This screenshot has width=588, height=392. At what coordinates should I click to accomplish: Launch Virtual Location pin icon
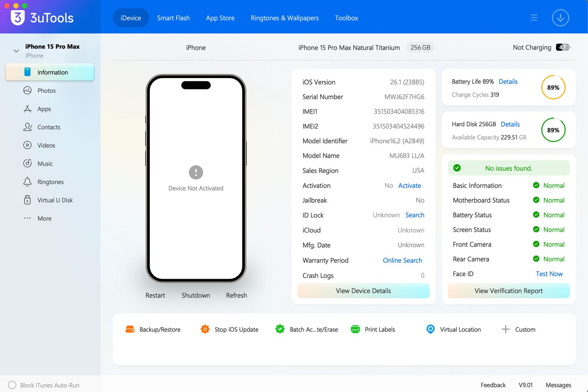pyautogui.click(x=430, y=329)
